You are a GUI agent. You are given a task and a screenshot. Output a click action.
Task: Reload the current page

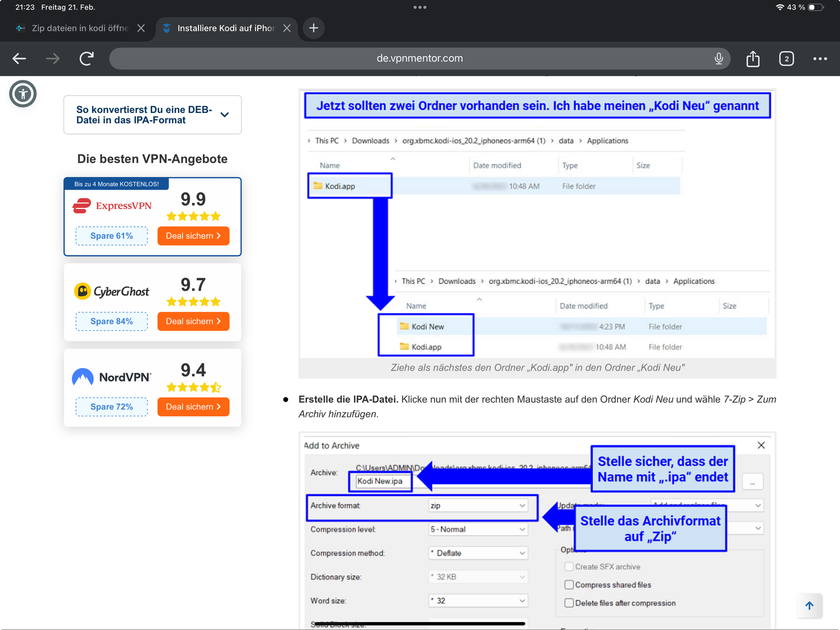[x=87, y=59]
